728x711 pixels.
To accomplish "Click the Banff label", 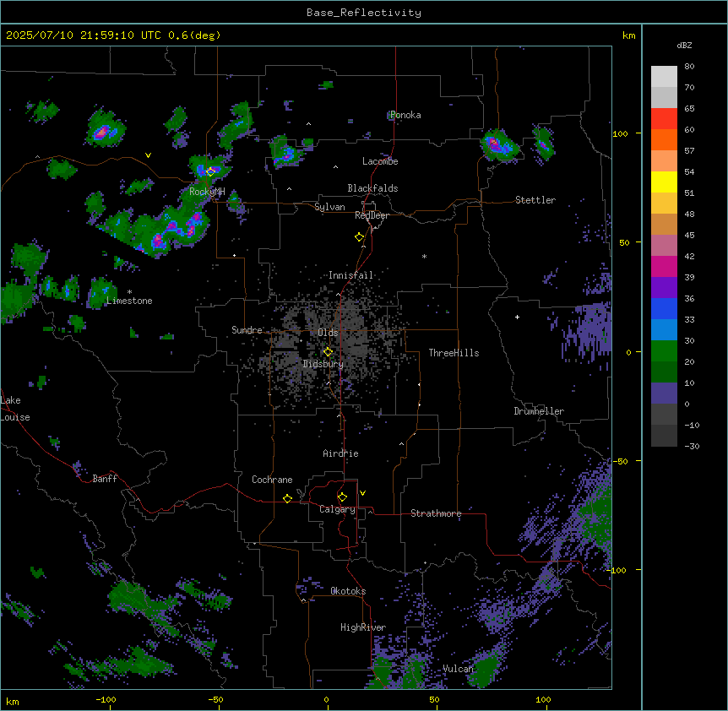I will tap(105, 479).
